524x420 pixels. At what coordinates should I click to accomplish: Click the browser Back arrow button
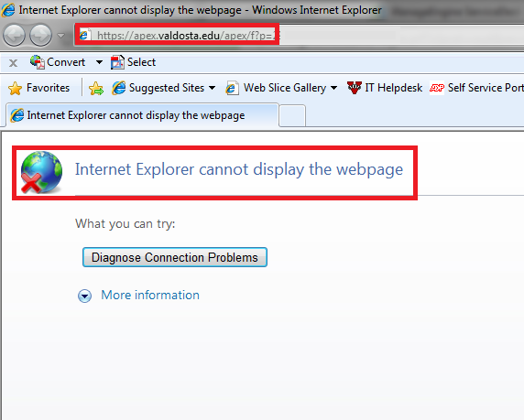(14, 35)
